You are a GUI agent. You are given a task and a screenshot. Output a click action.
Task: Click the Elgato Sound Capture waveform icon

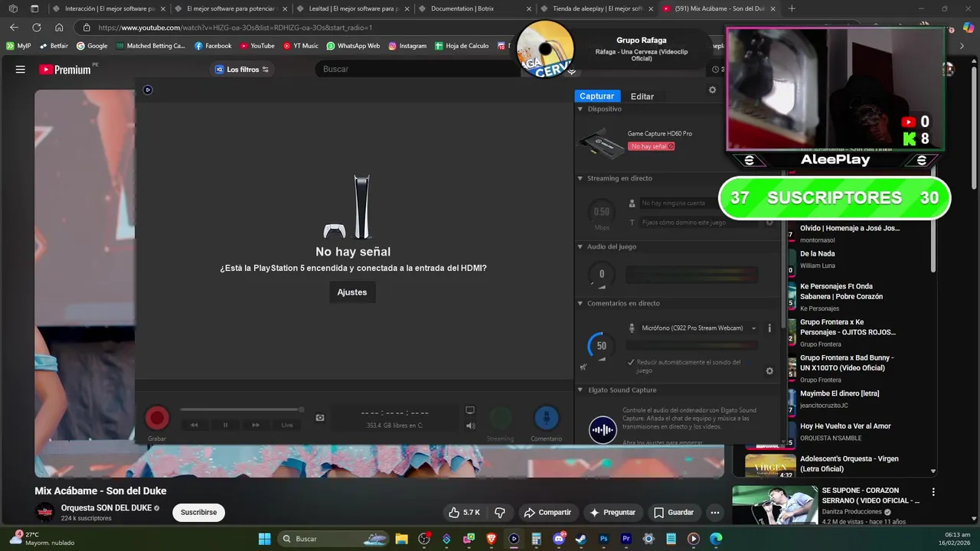click(x=603, y=429)
